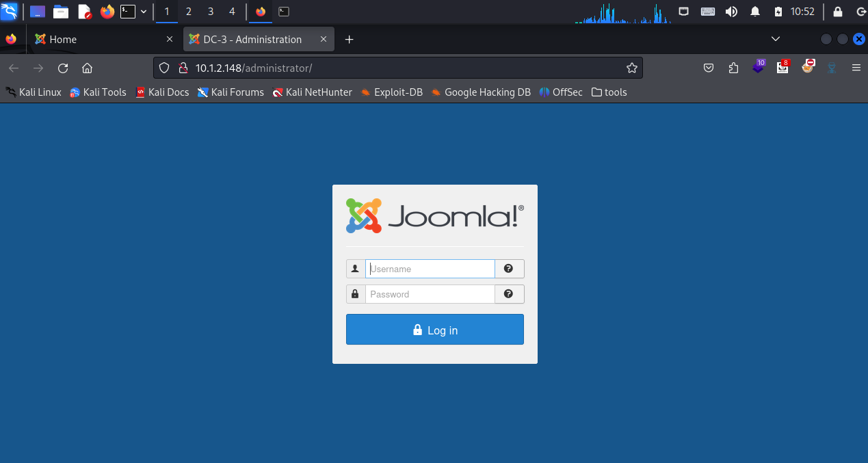Click the address bar URL
The width and height of the screenshot is (868, 463).
tap(254, 68)
